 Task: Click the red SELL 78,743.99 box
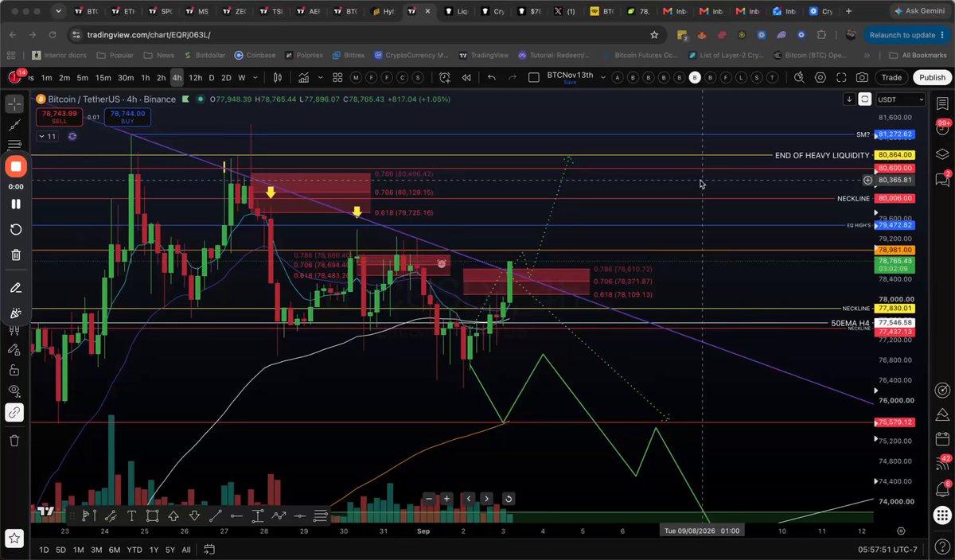click(x=60, y=117)
